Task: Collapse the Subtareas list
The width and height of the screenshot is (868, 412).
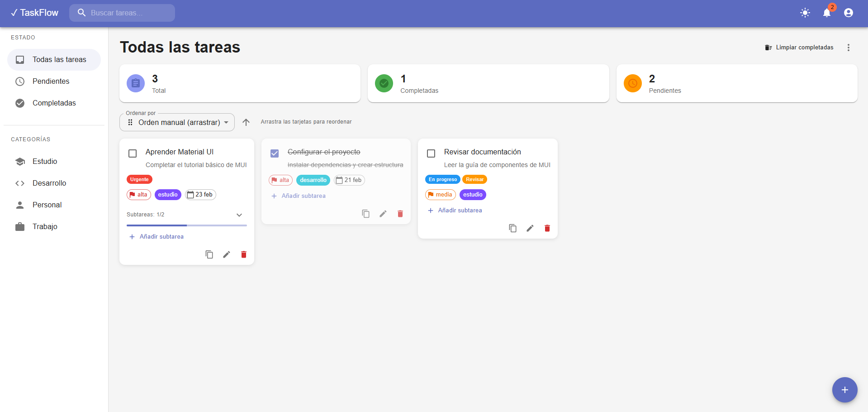Action: [239, 215]
